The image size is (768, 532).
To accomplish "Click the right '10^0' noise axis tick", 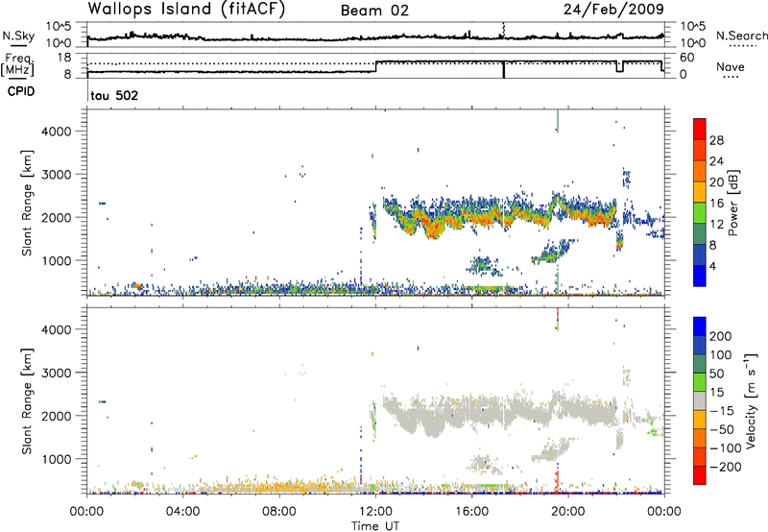I will pyautogui.click(x=693, y=43).
